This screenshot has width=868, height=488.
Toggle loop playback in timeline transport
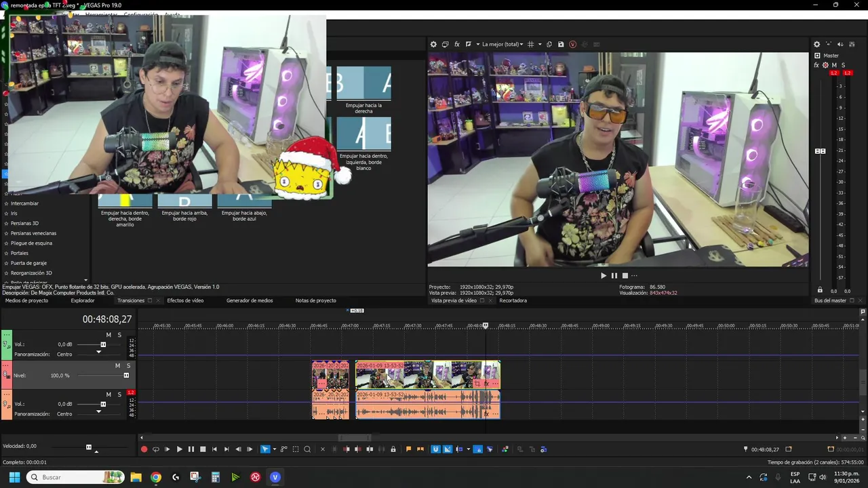click(155, 449)
